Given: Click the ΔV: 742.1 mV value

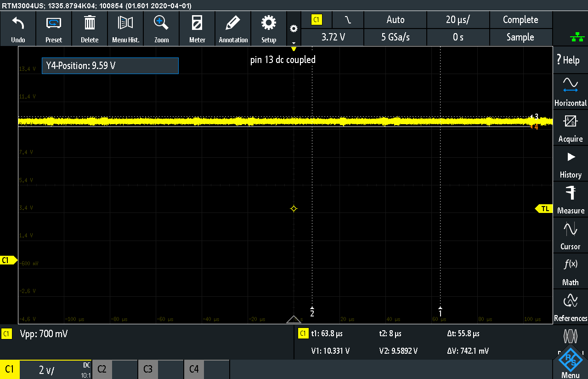Looking at the screenshot, I should pyautogui.click(x=468, y=351).
